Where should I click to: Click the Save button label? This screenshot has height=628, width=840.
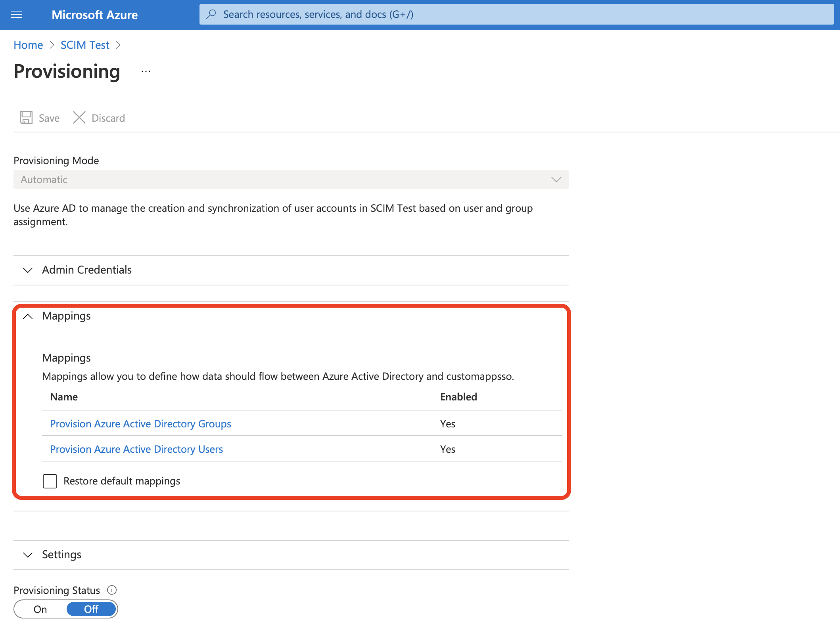click(49, 118)
